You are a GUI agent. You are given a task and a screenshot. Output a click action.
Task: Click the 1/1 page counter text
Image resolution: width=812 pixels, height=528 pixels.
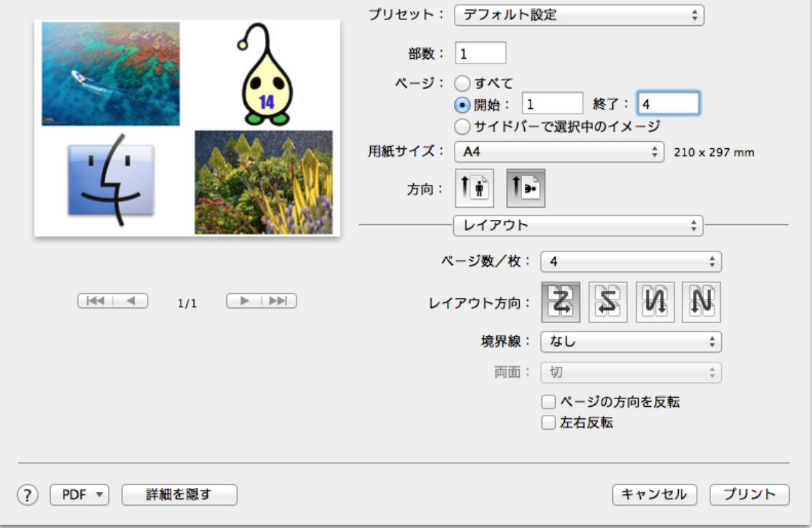187,304
